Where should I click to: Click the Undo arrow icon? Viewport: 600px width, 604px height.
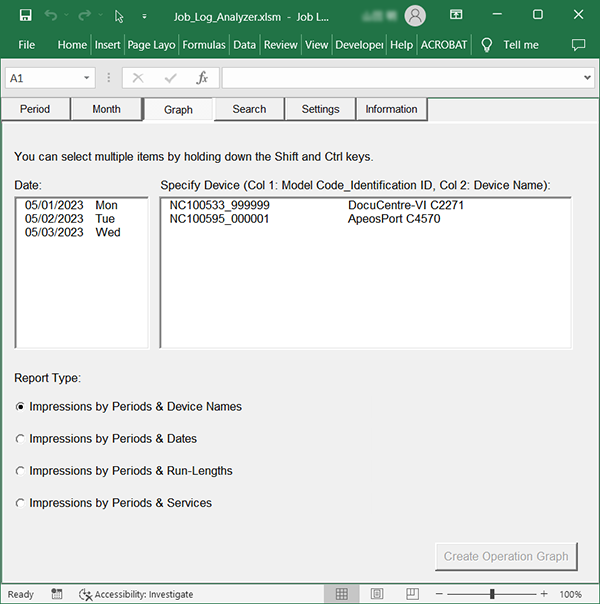coord(50,15)
